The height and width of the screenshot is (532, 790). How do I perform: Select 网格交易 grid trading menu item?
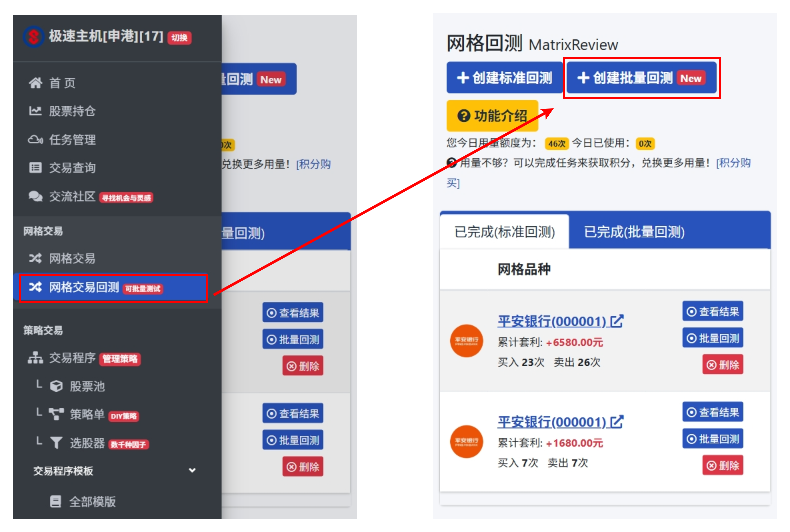[72, 259]
